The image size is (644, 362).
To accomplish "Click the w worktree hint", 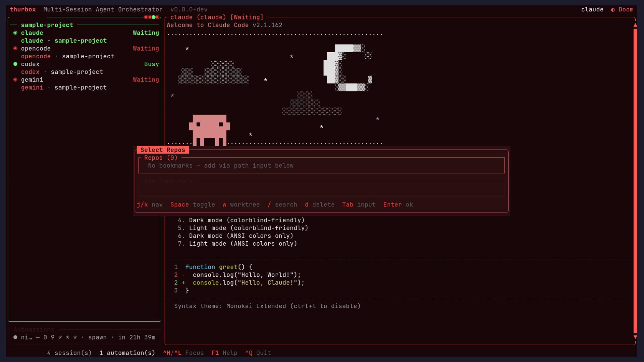I will (x=241, y=205).
